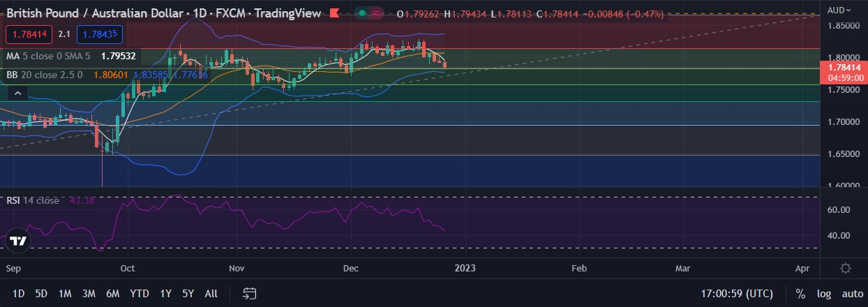
Task: Select the 5D time range
Action: pos(41,294)
